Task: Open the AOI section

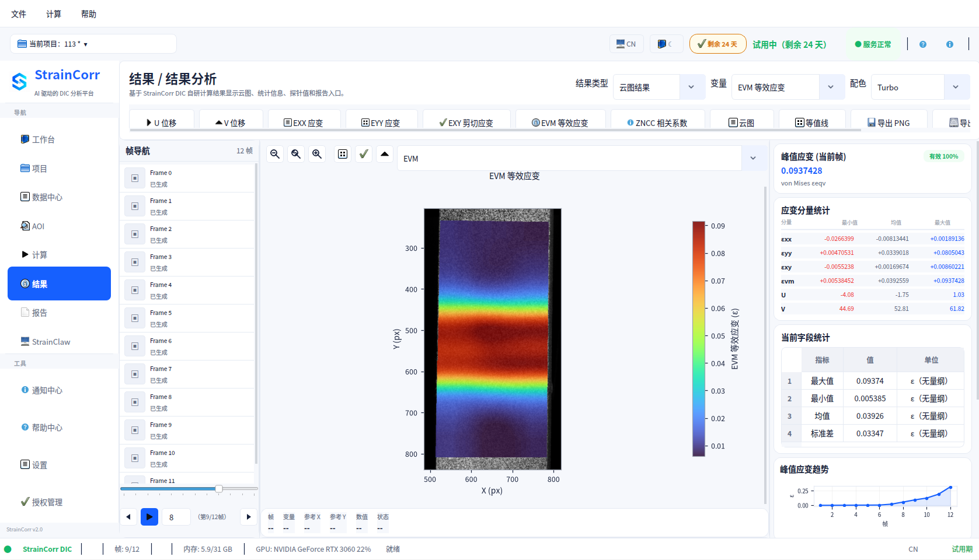Action: pos(59,226)
